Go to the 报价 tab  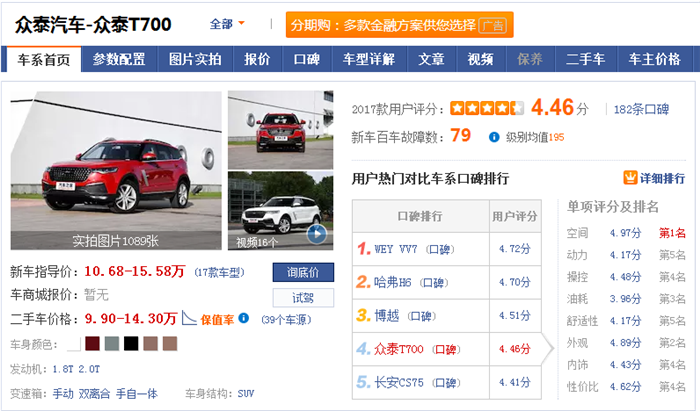[257, 59]
